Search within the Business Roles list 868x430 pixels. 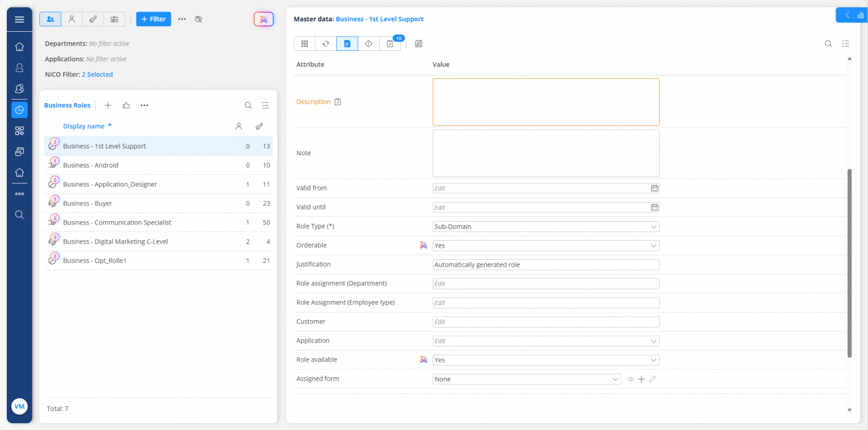pos(248,105)
